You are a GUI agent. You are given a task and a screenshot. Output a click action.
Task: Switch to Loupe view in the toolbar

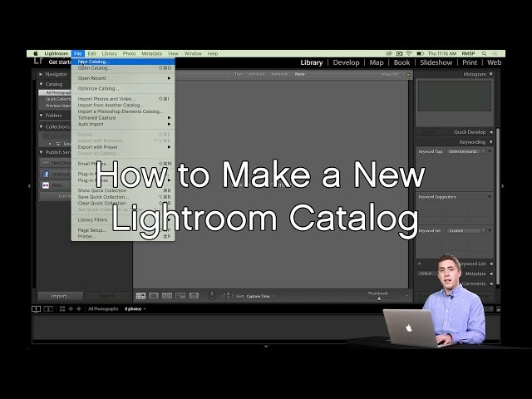154,296
